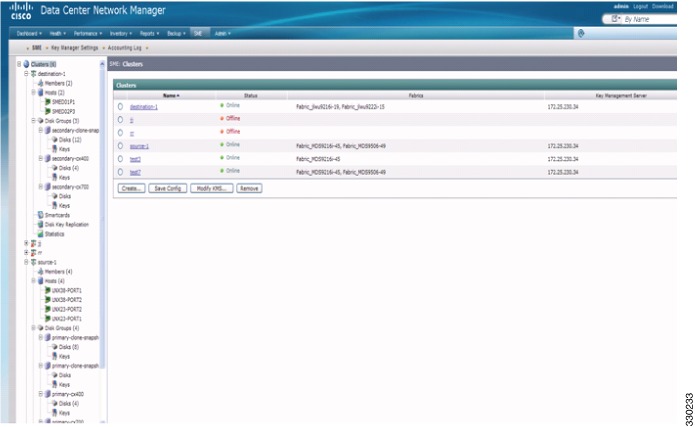Select the Members (4) icon
This screenshot has height=427, width=695.
[x=40, y=271]
